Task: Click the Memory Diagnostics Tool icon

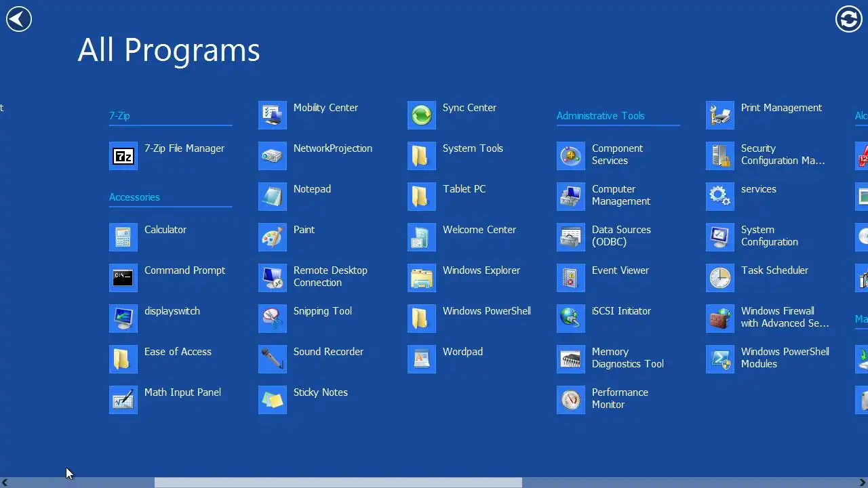Action: click(x=571, y=359)
